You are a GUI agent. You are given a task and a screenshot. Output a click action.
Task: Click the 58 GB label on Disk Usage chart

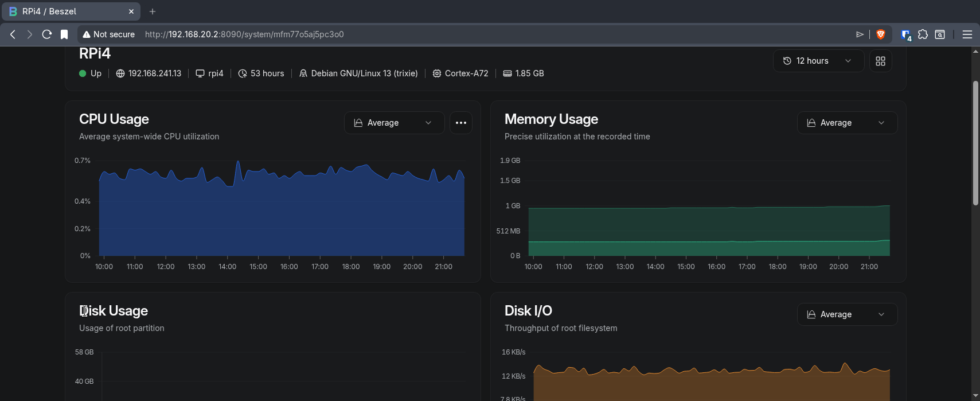coord(84,352)
